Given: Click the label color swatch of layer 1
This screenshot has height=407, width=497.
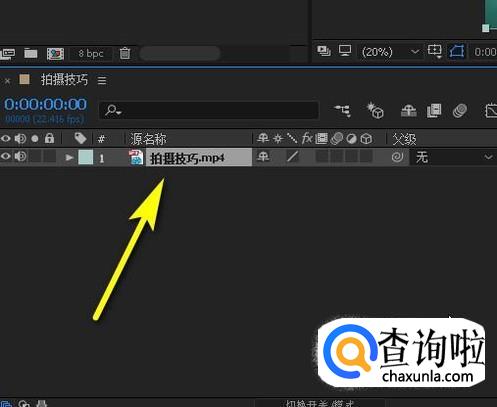Looking at the screenshot, I should click(x=85, y=157).
